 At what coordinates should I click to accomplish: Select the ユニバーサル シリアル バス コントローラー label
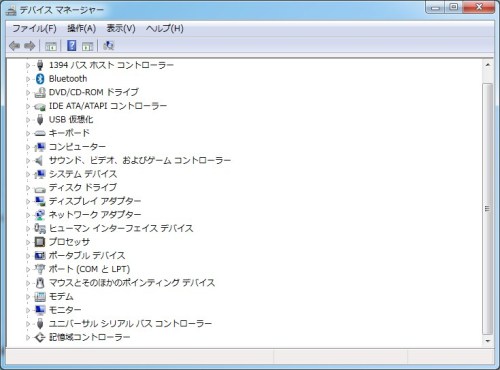[130, 323]
